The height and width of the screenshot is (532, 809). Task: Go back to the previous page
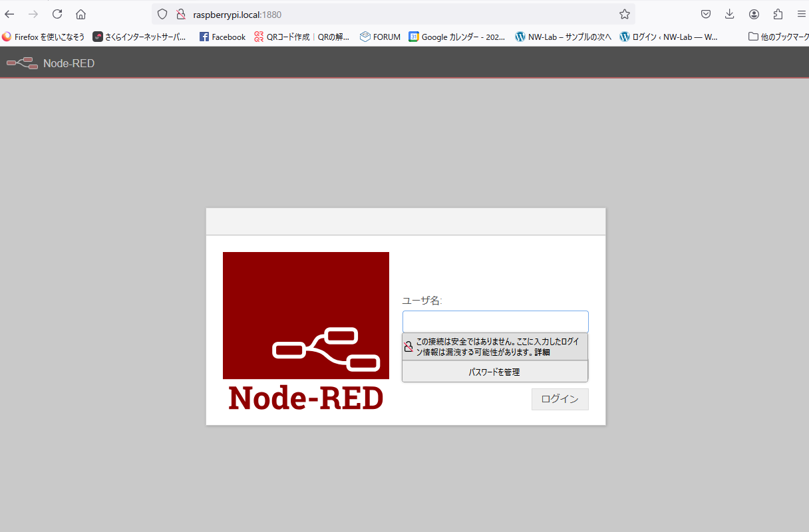(9, 14)
